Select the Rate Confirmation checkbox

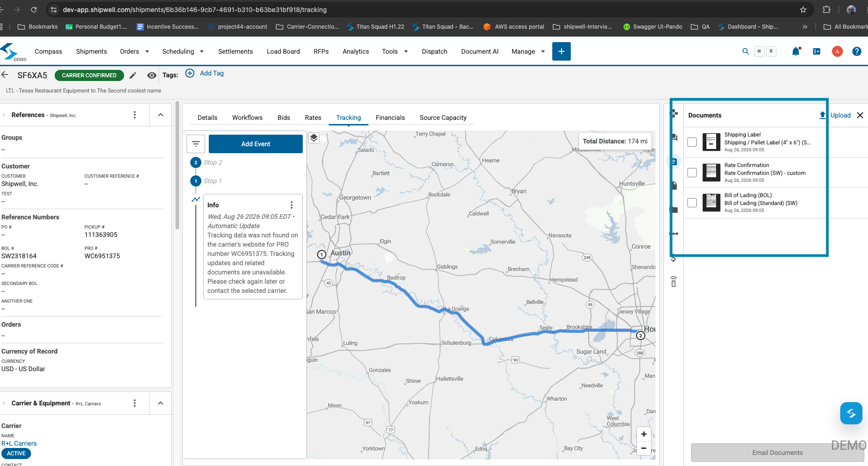[x=692, y=173]
